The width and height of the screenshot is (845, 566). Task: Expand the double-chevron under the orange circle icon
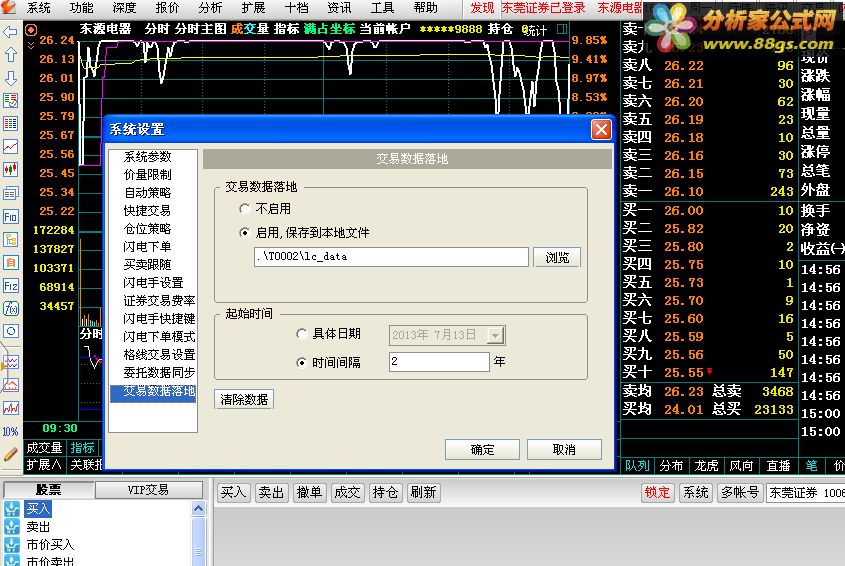(31, 45)
